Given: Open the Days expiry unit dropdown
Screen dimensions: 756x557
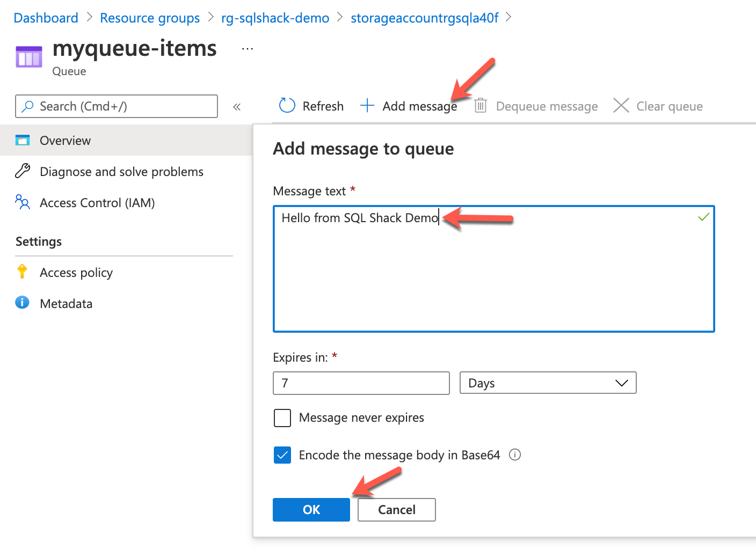Looking at the screenshot, I should (x=548, y=383).
